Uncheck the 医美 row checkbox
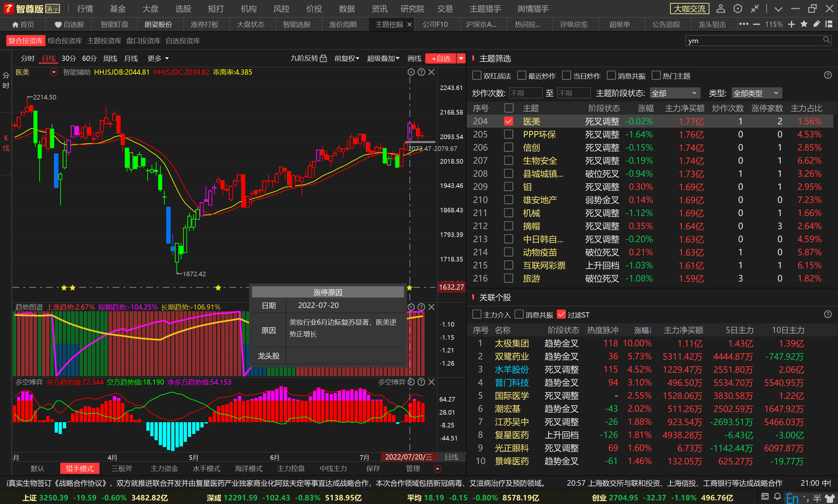 [508, 121]
